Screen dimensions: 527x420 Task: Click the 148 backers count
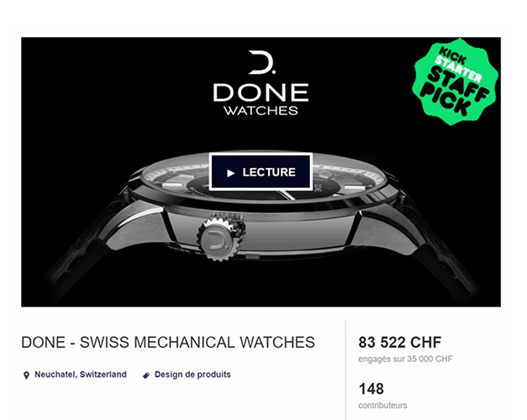pos(371,389)
